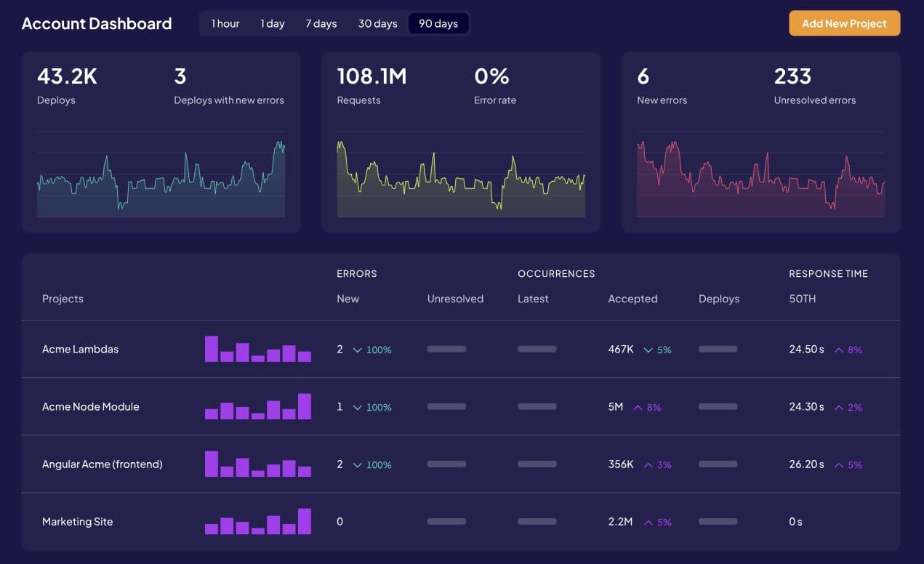Click the RESPONSE TIME group header
This screenshot has width=924, height=564.
coord(829,274)
